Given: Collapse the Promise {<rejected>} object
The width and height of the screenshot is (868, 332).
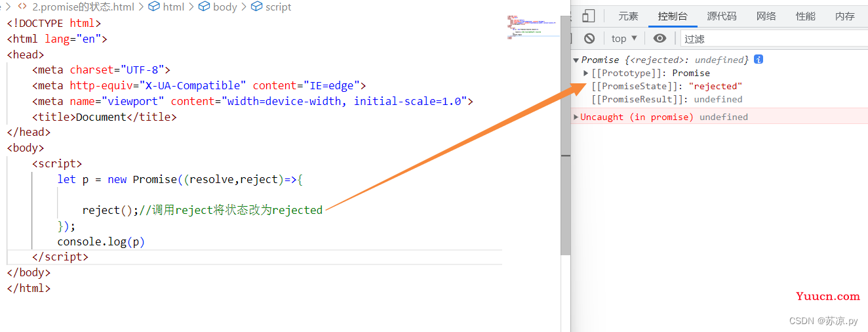Looking at the screenshot, I should tap(576, 60).
